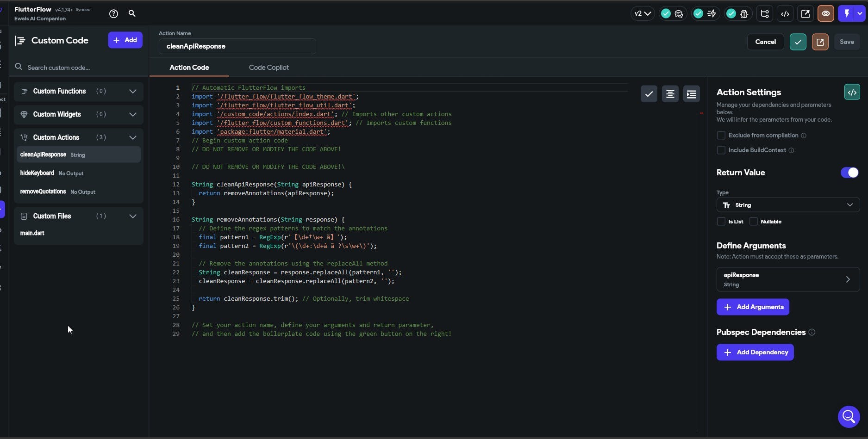This screenshot has width=868, height=439.
Task: Open the return Type String dropdown
Action: [787, 205]
